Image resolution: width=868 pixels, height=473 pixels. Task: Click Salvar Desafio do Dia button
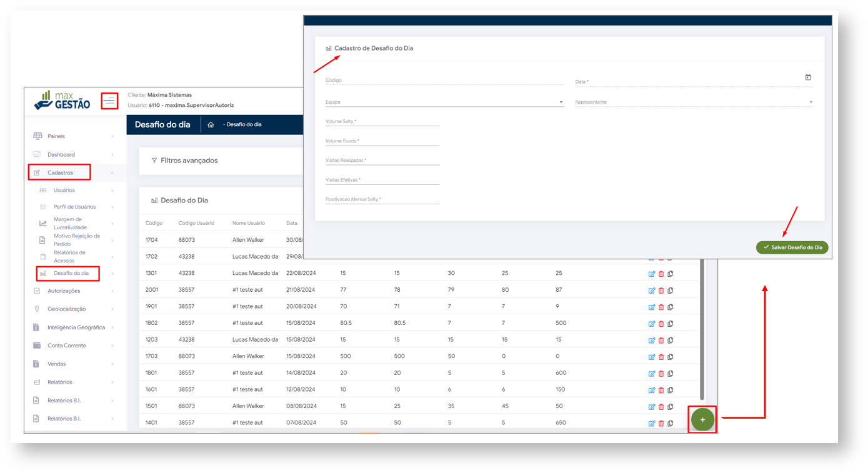click(x=792, y=248)
